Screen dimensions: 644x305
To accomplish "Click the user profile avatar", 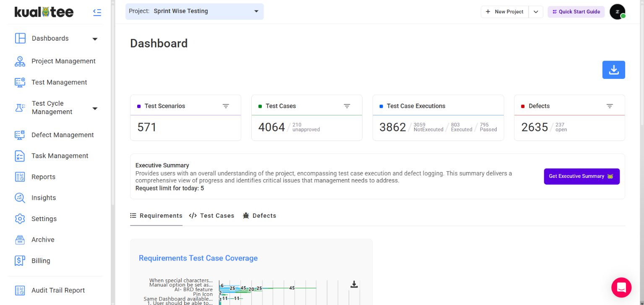I will [x=617, y=12].
